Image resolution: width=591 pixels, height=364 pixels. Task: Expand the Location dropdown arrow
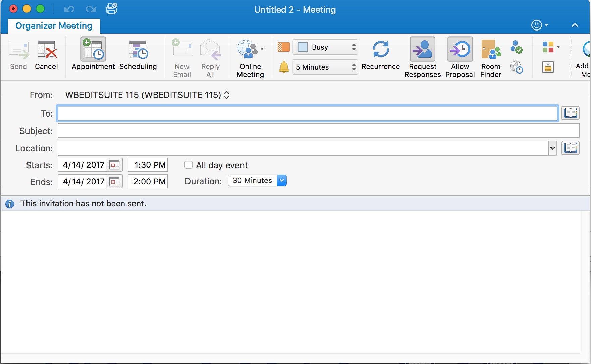552,148
